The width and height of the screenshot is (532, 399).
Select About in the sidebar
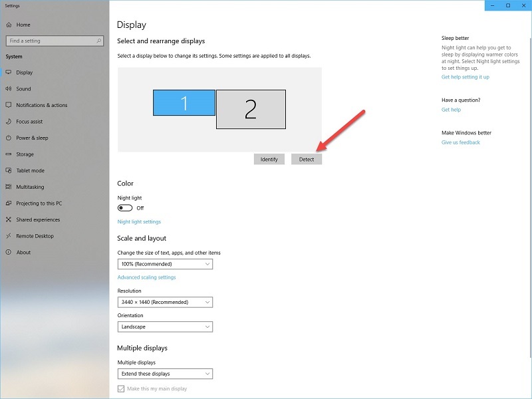click(25, 252)
